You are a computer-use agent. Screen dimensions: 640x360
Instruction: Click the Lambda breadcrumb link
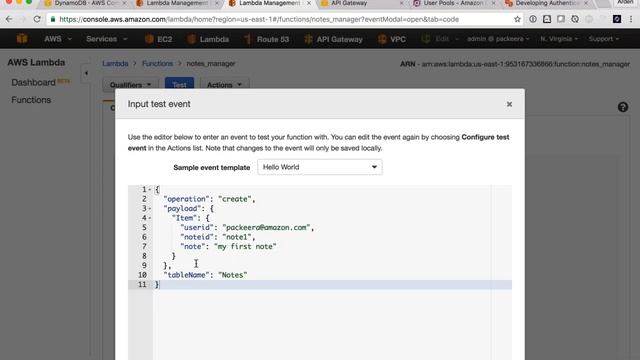point(115,64)
